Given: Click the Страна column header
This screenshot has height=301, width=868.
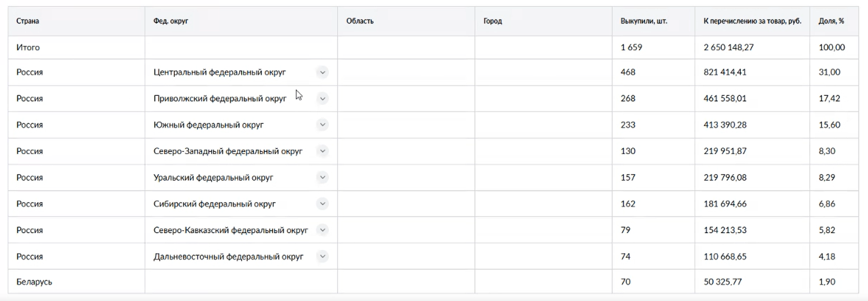Looking at the screenshot, I should pyautogui.click(x=28, y=21).
